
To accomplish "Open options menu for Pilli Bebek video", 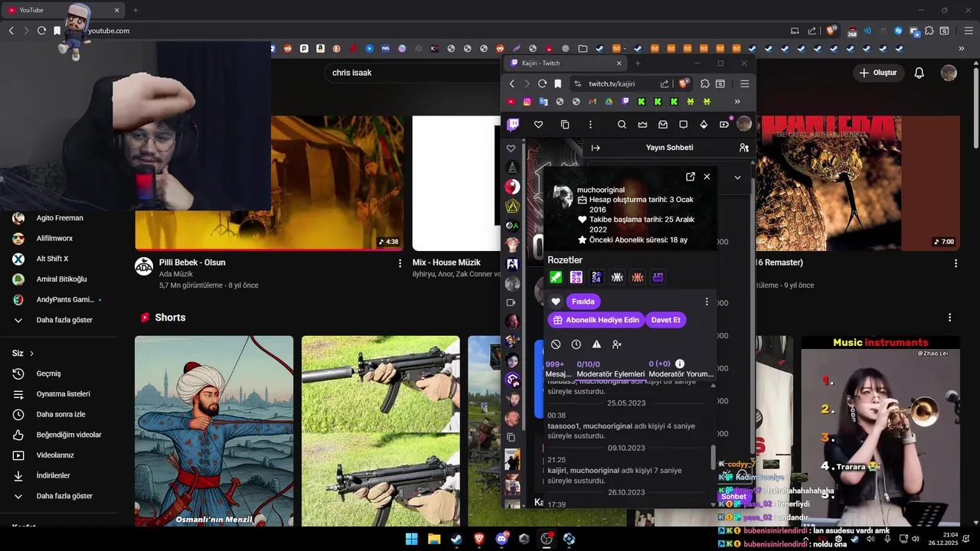I will 400,263.
